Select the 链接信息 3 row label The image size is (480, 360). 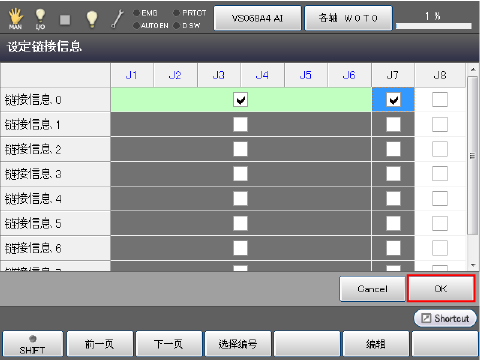pos(55,174)
